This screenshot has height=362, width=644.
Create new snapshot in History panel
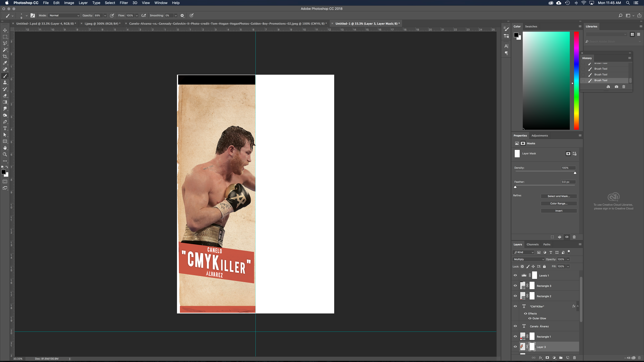click(616, 87)
